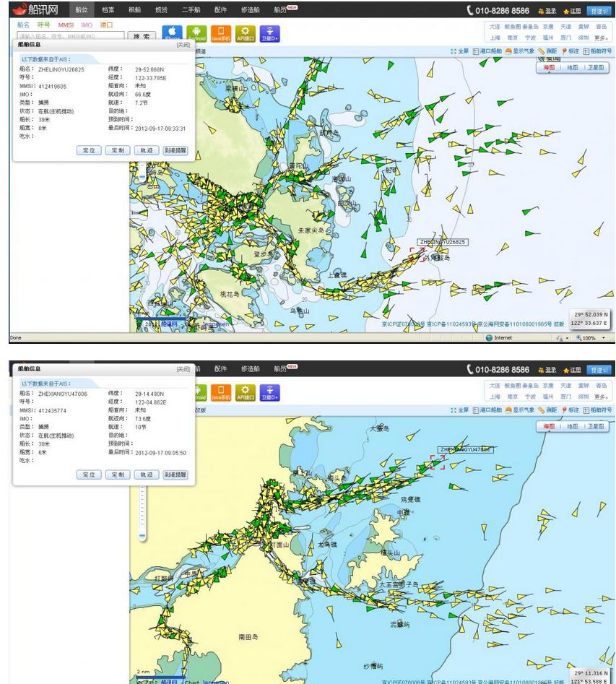The width and height of the screenshot is (616, 684).
Task: Click 全屏 fullscreen tool, ZHELINGYU26825 screenshot
Action: 459,51
